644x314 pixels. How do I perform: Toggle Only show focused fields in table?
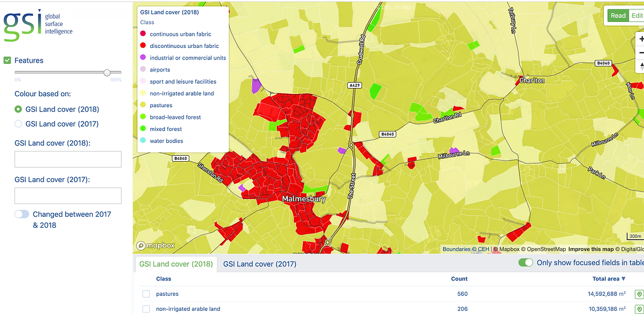tap(526, 263)
